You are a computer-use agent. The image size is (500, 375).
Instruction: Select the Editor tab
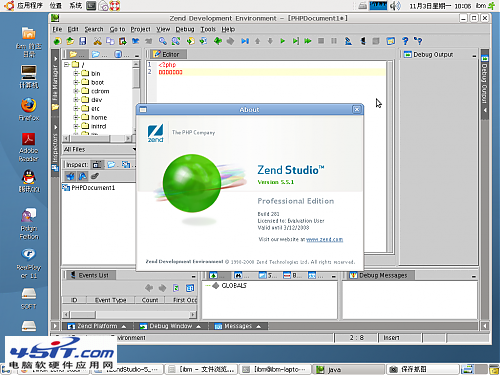click(x=168, y=54)
